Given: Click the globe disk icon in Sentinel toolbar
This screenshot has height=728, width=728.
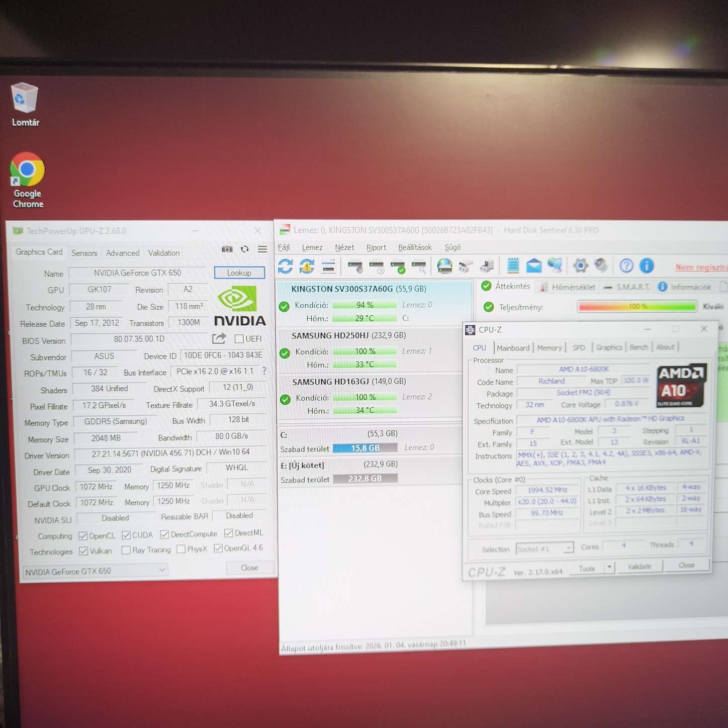Looking at the screenshot, I should point(444,266).
